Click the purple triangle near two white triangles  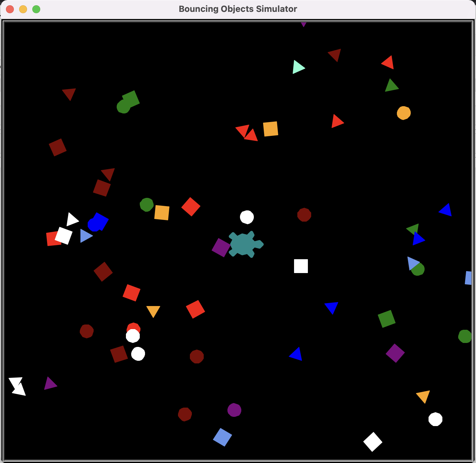point(50,384)
